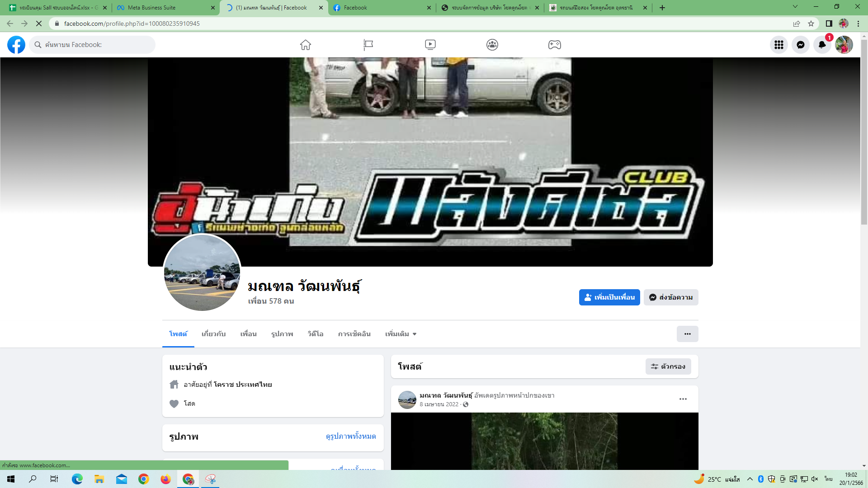Click the ส่งข้อความ button
This screenshot has width=868, height=488.
(x=671, y=297)
